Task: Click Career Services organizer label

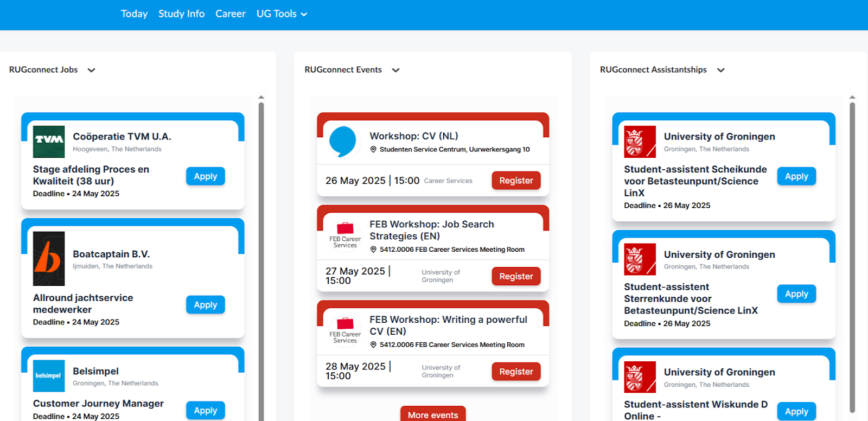Action: coord(448,181)
